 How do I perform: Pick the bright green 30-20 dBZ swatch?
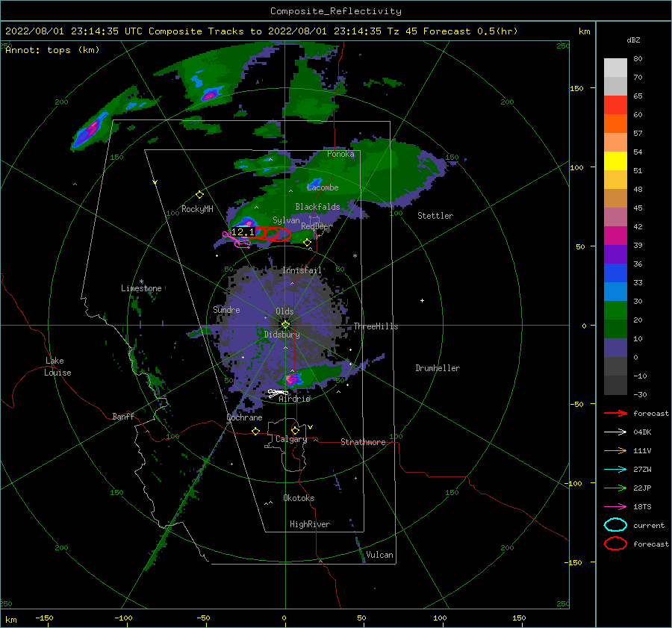click(615, 311)
